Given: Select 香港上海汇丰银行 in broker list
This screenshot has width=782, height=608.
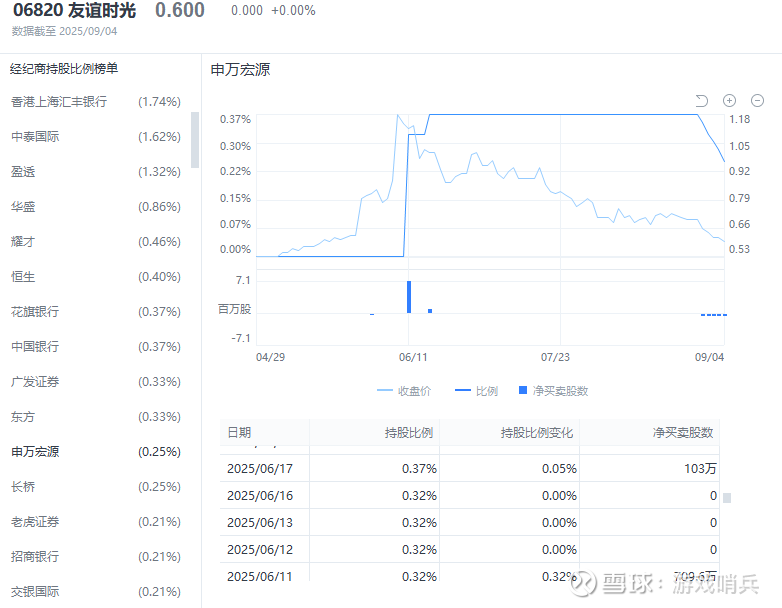Looking at the screenshot, I should click(x=59, y=102).
